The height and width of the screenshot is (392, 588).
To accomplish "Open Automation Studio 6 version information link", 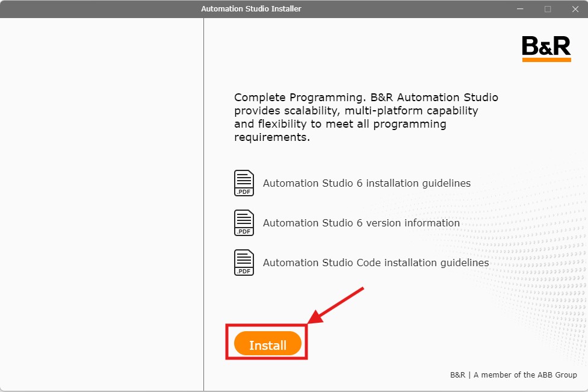I will 361,223.
